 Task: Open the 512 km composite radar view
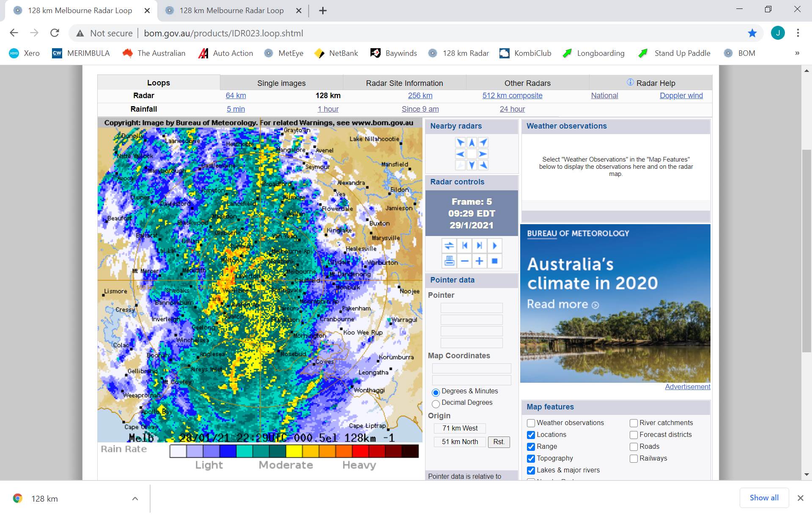(x=512, y=96)
